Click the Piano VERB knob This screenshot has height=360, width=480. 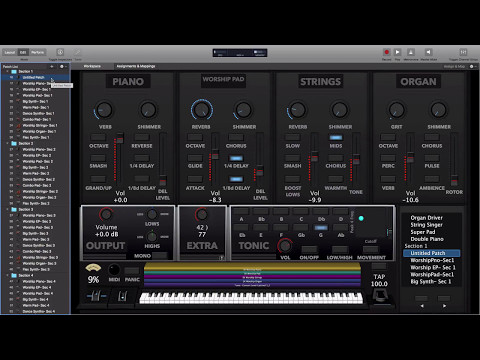[x=104, y=110]
